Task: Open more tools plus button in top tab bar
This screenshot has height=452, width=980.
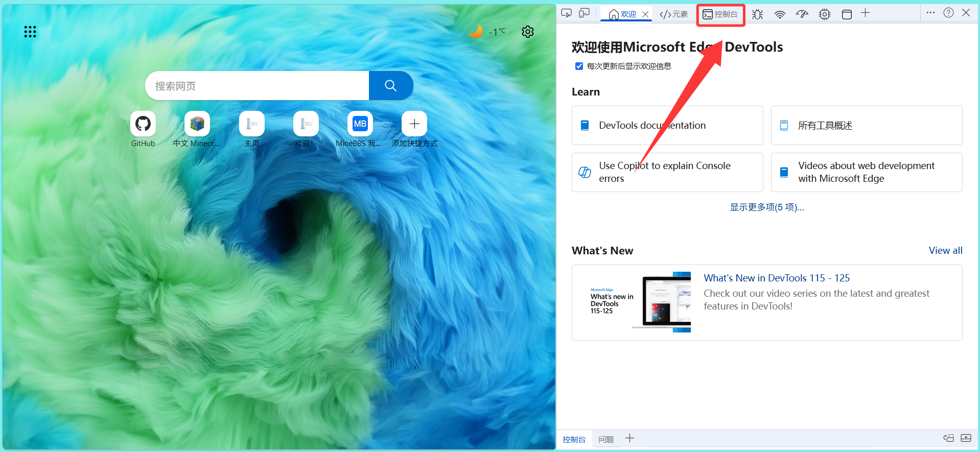Action: click(x=865, y=13)
